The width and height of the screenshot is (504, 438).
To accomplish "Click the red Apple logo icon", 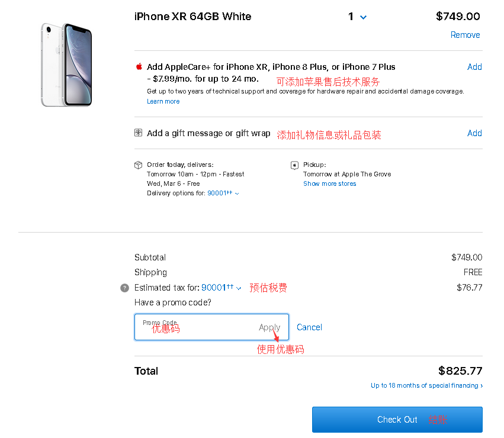I will click(139, 66).
